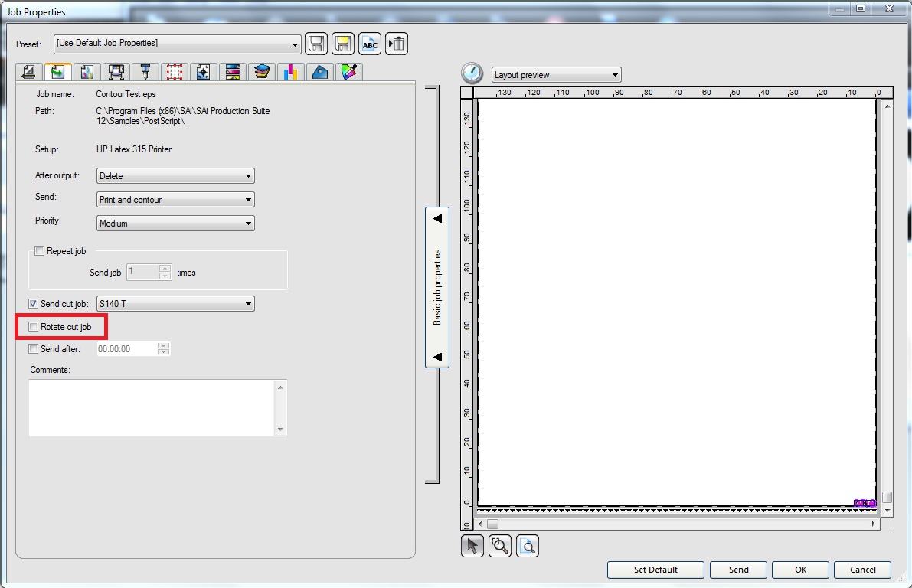Open the cutter knife tab icon
The image size is (912, 588).
pyautogui.click(x=145, y=72)
